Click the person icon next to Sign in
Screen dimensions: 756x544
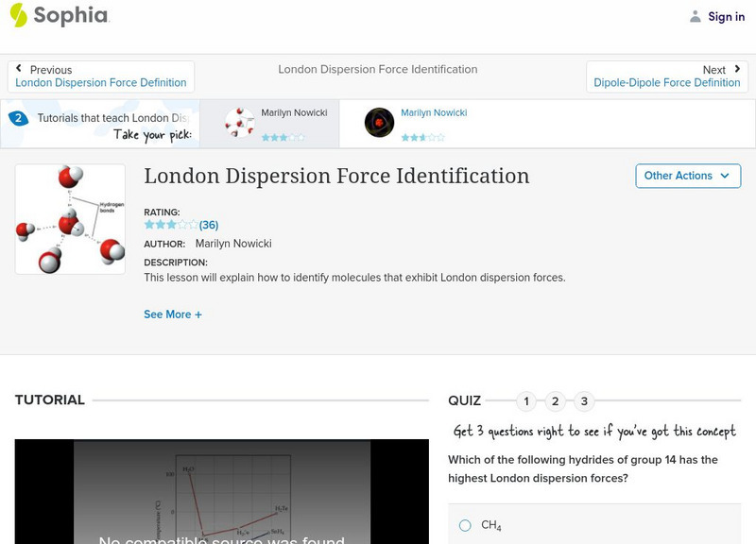pos(694,16)
